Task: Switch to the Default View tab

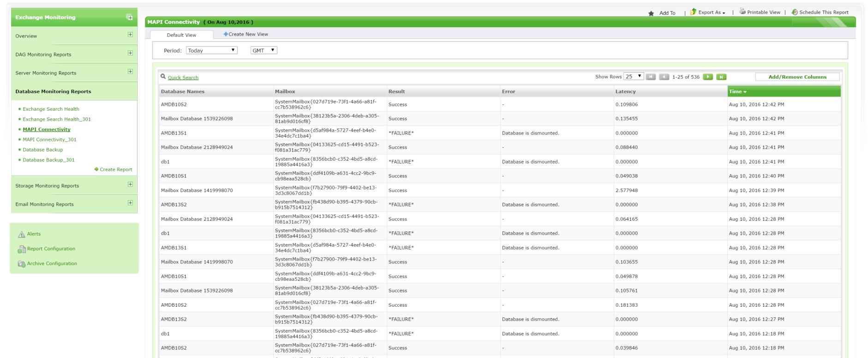Action: click(x=181, y=35)
